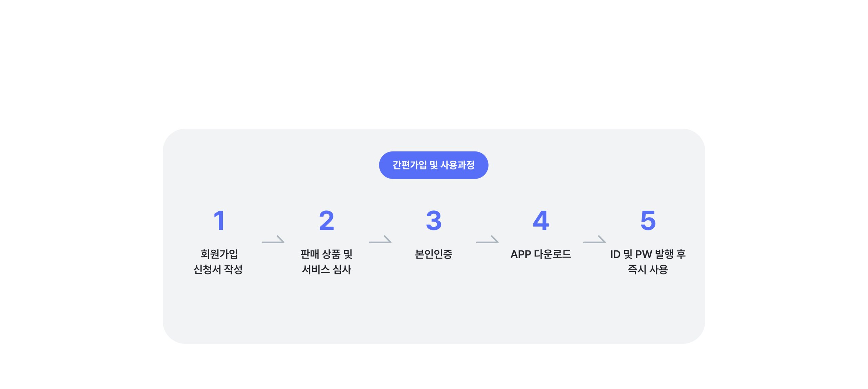
Task: Select the step number 3
Action: (434, 221)
